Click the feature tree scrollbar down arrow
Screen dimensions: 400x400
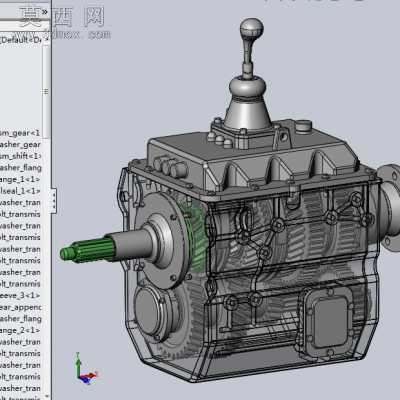[x=47, y=397]
